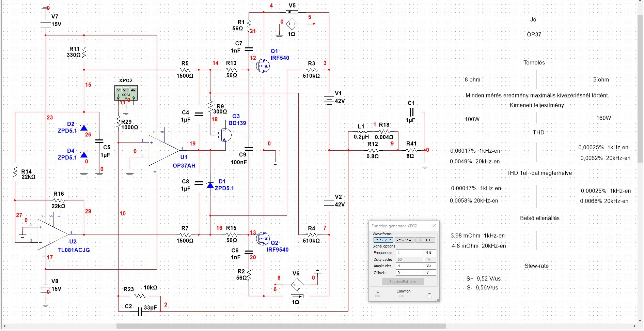The image size is (644, 331).
Task: Open the amplitude unit Vp dropdown
Action: tap(430, 266)
